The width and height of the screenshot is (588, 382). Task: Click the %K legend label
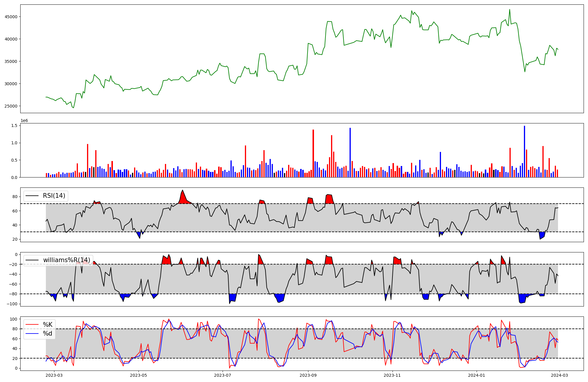tap(48, 325)
